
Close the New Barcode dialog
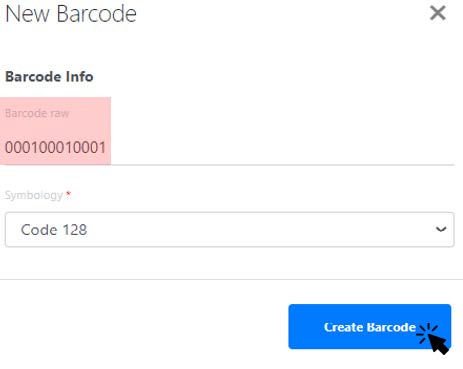[438, 13]
